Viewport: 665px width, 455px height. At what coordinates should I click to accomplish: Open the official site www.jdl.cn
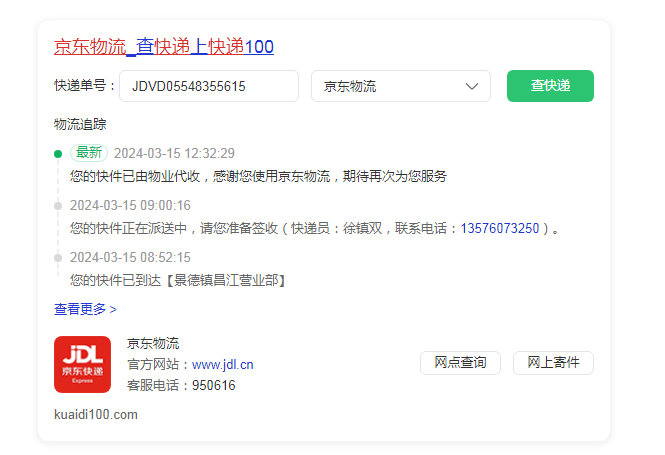point(223,365)
